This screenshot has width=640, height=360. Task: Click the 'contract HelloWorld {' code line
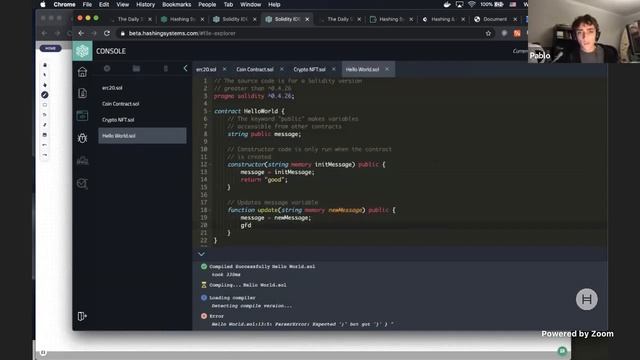coord(249,111)
